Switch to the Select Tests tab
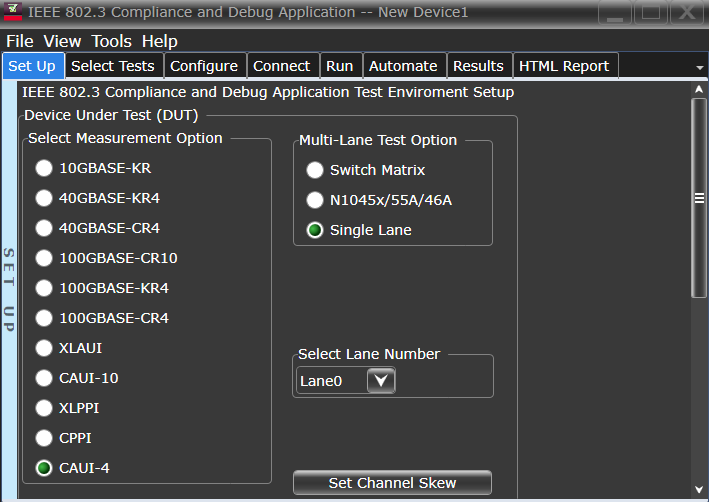 pyautogui.click(x=113, y=66)
